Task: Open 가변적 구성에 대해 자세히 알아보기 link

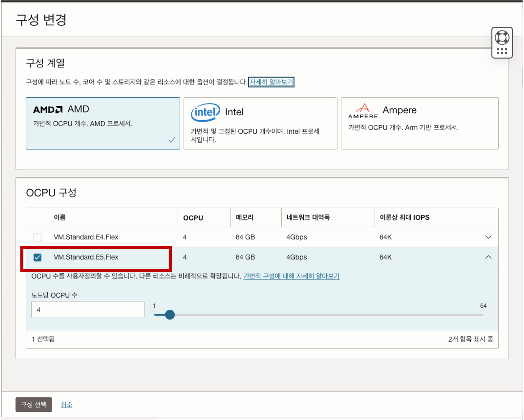Action: pos(291,276)
